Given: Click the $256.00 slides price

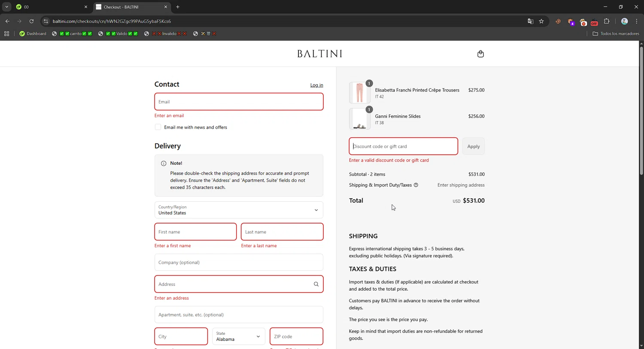Looking at the screenshot, I should coord(476,116).
